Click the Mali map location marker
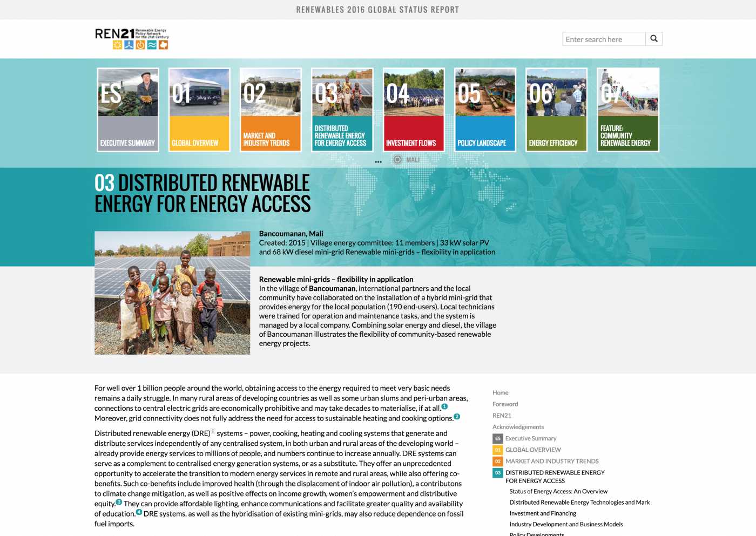Image resolution: width=756 pixels, height=536 pixels. [398, 159]
